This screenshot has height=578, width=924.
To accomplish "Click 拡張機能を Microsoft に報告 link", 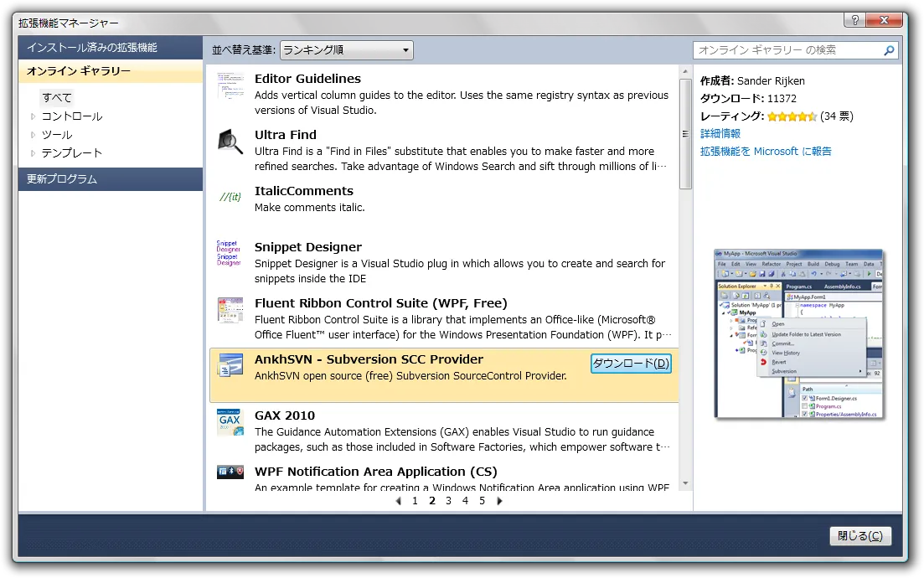I will [766, 152].
